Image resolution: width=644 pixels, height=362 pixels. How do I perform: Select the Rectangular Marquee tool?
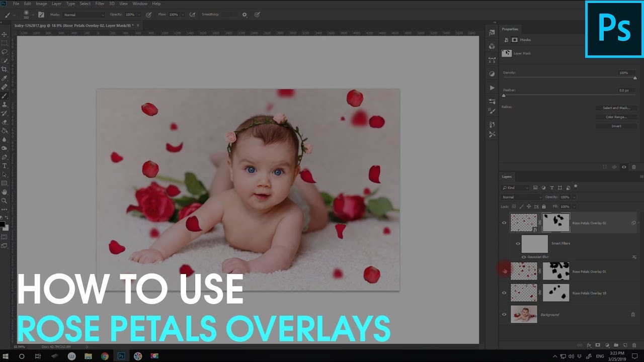point(5,43)
